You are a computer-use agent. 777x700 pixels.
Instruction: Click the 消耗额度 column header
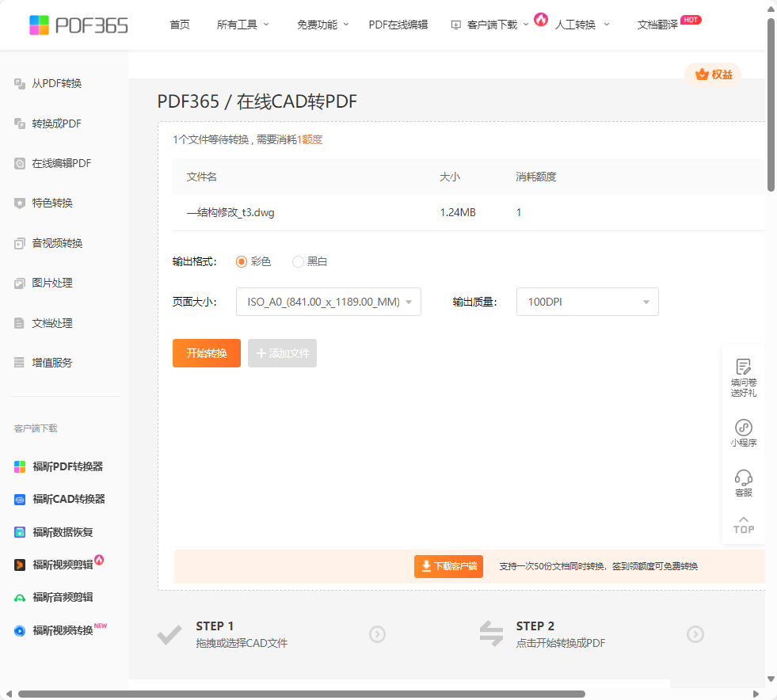(x=536, y=177)
